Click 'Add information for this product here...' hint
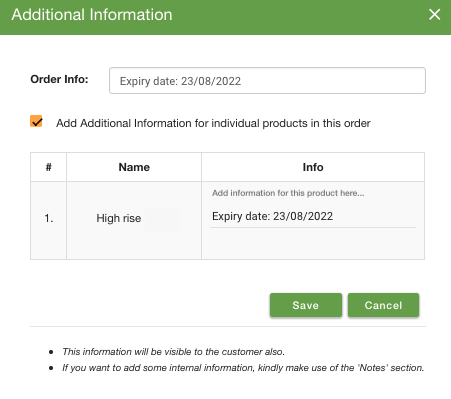The image size is (451, 399). point(288,193)
